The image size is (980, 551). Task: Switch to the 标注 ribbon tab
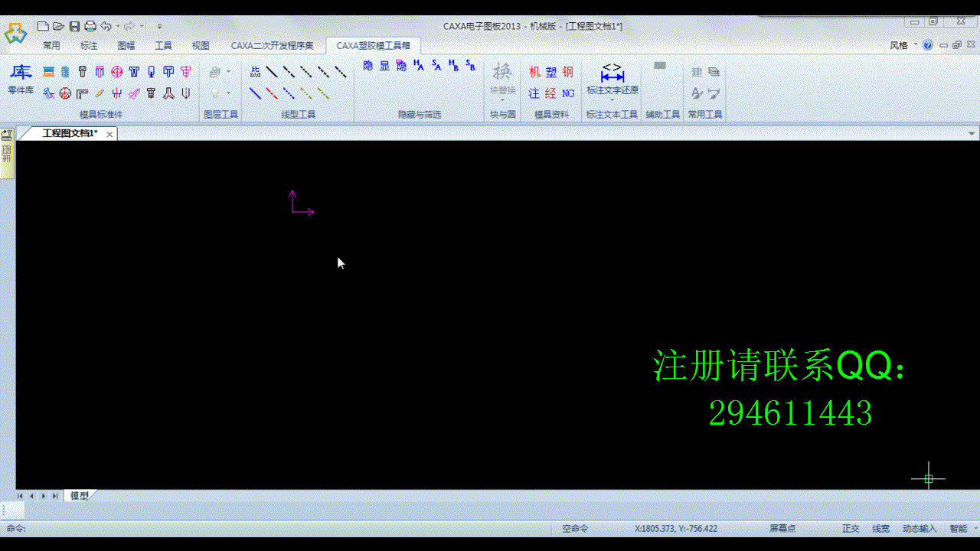89,45
